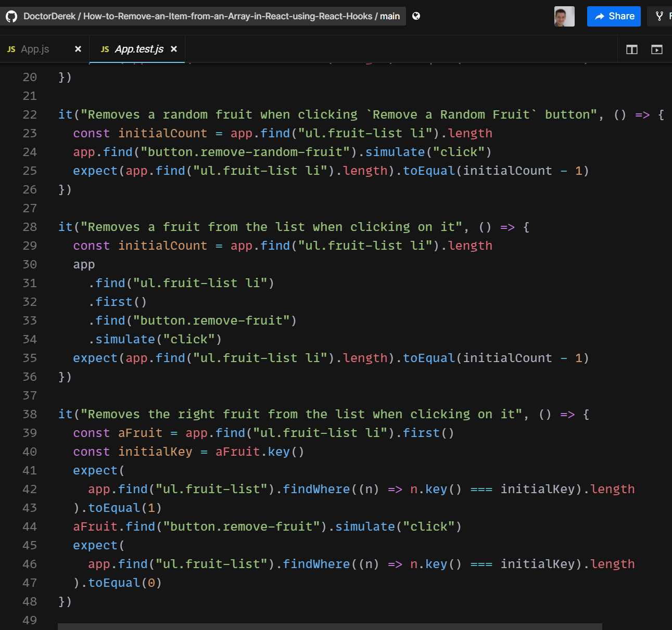672x630 pixels.
Task: Click line number 22 in the gutter
Action: coord(30,114)
